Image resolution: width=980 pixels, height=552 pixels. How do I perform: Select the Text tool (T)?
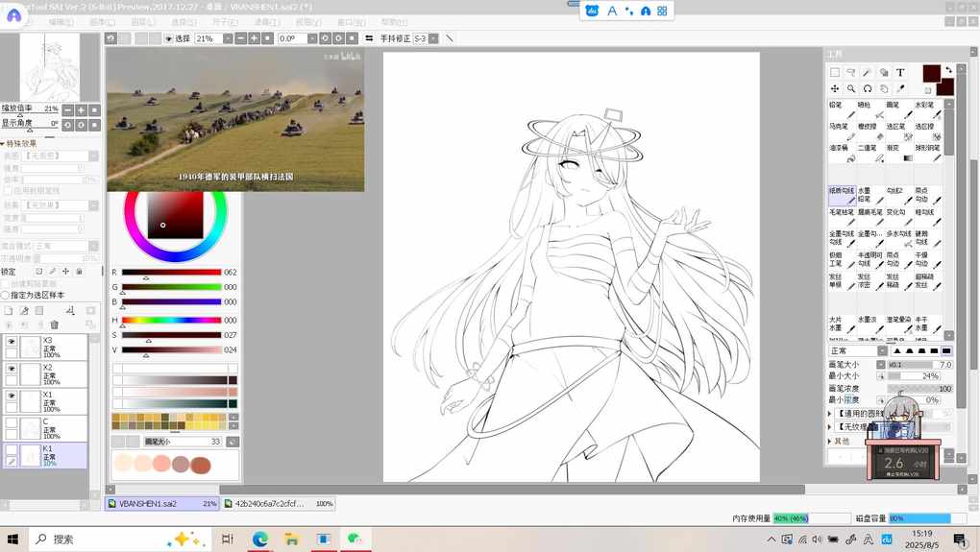tap(900, 72)
